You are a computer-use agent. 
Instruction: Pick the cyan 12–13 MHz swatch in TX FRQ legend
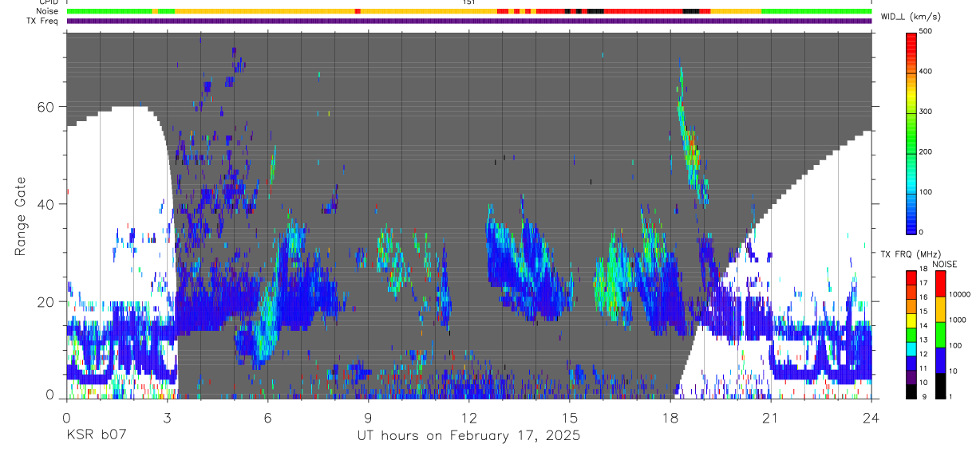(x=911, y=348)
